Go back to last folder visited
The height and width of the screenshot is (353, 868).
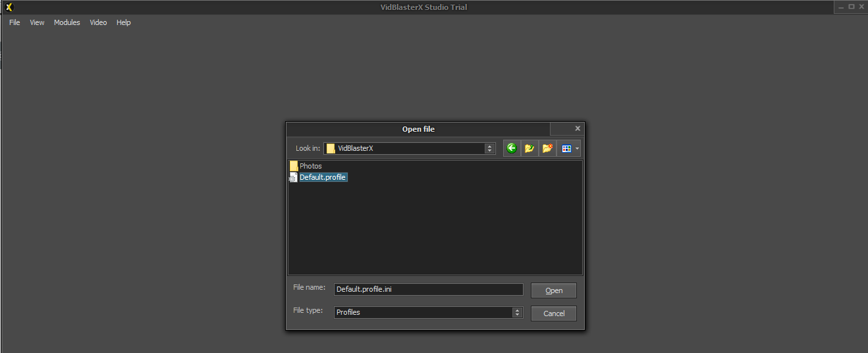pyautogui.click(x=512, y=148)
